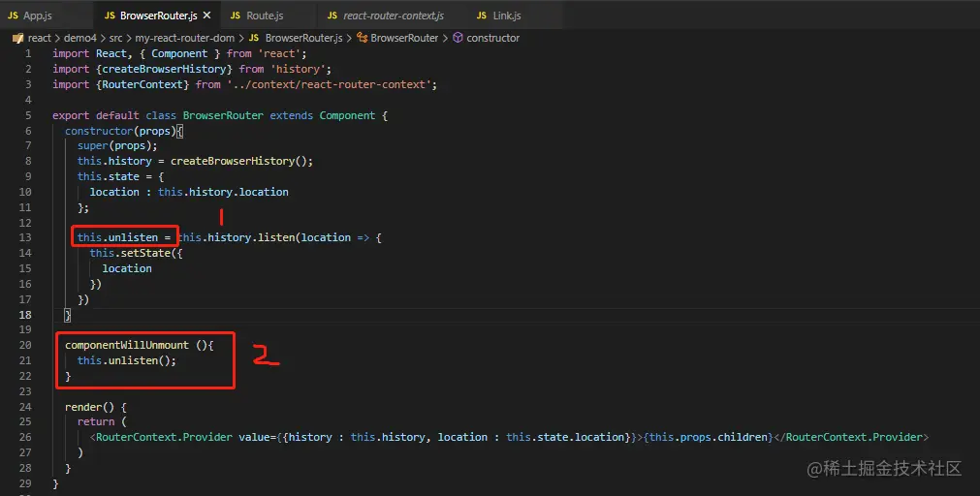Viewport: 980px width, 496px height.
Task: Click this.setState call on line 14
Action: pyautogui.click(x=130, y=253)
